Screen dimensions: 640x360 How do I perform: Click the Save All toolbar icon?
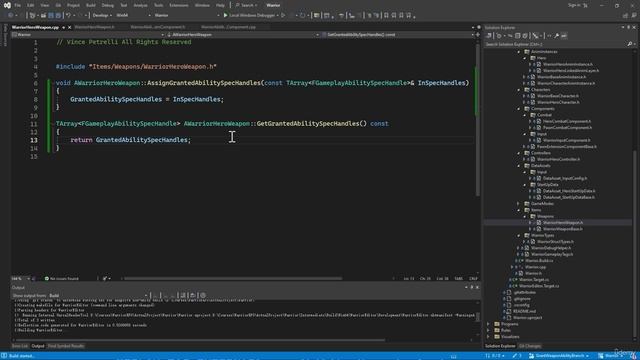[x=58, y=16]
